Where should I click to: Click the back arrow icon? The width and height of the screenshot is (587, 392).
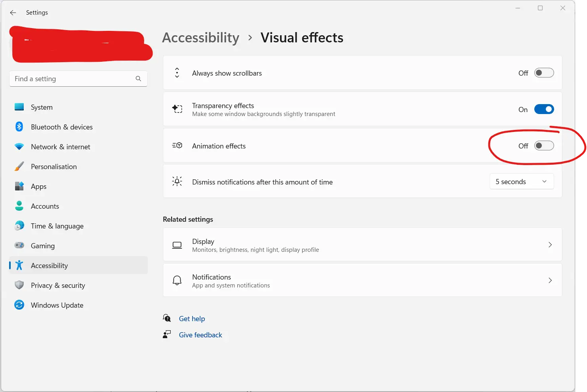[13, 13]
